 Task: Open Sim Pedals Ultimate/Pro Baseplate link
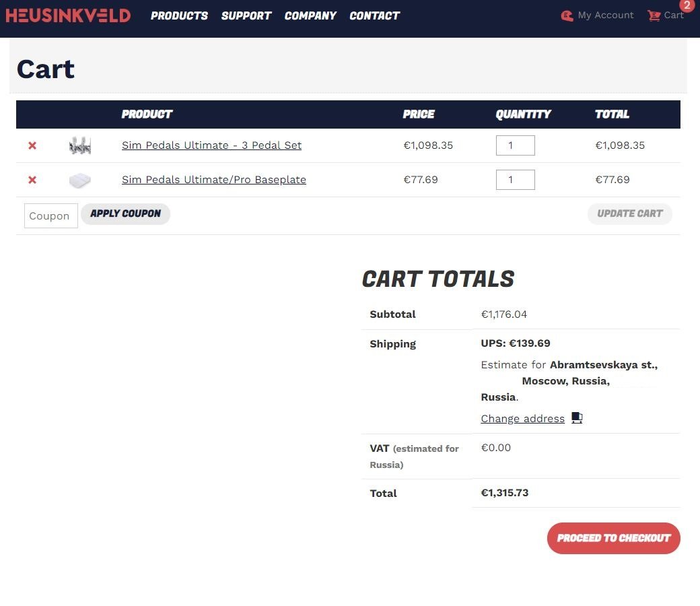(214, 180)
